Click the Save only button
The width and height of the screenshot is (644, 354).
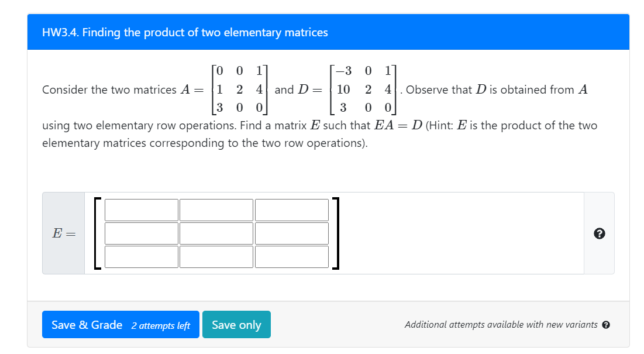pos(236,324)
